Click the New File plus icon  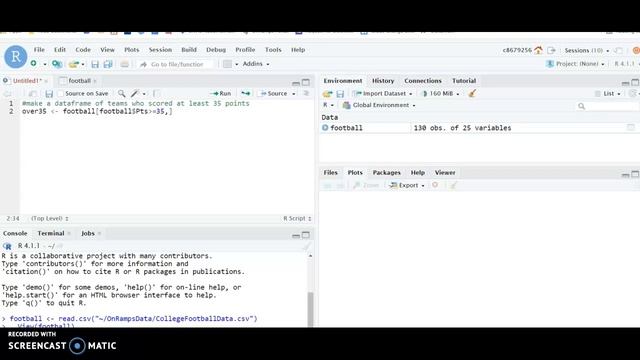[x=34, y=64]
